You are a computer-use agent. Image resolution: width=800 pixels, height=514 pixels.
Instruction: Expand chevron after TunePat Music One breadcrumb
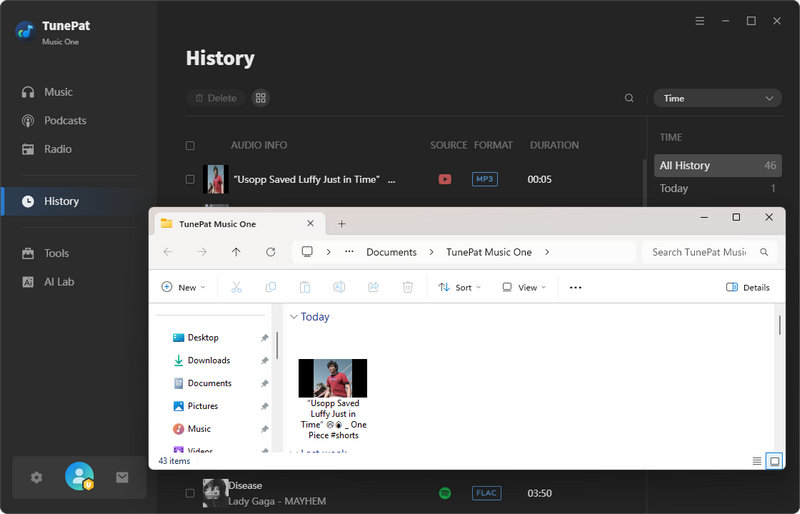click(547, 252)
